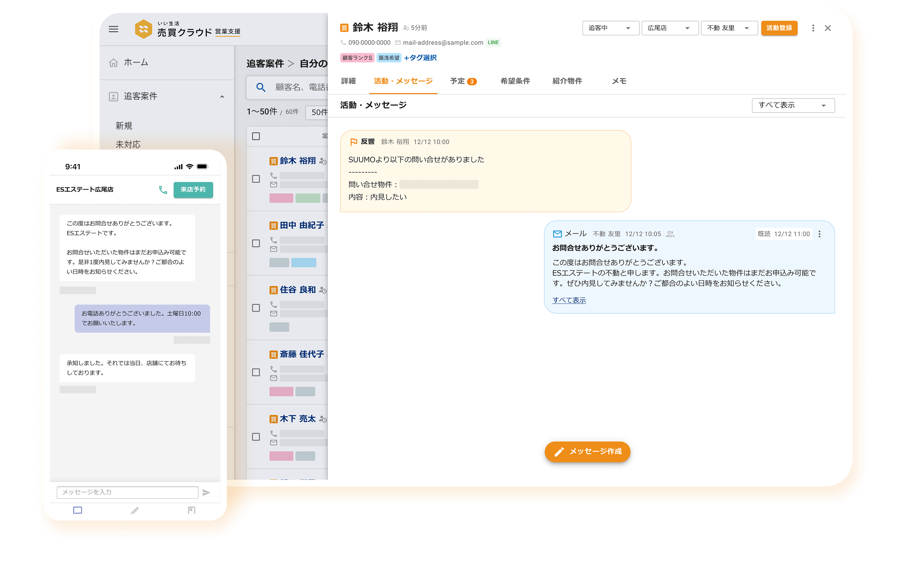Open the 田中 由紀子 customer name
The image size is (924, 565).
(302, 226)
